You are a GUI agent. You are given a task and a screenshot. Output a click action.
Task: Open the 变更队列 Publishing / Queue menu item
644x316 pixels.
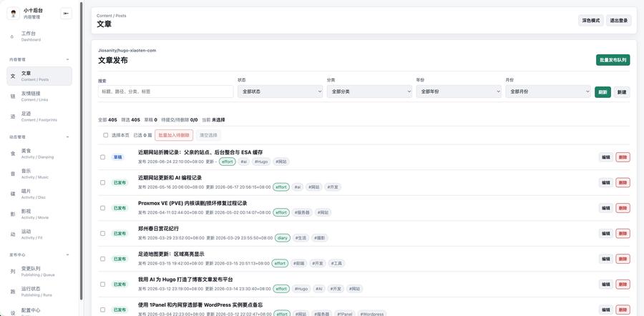click(x=39, y=271)
